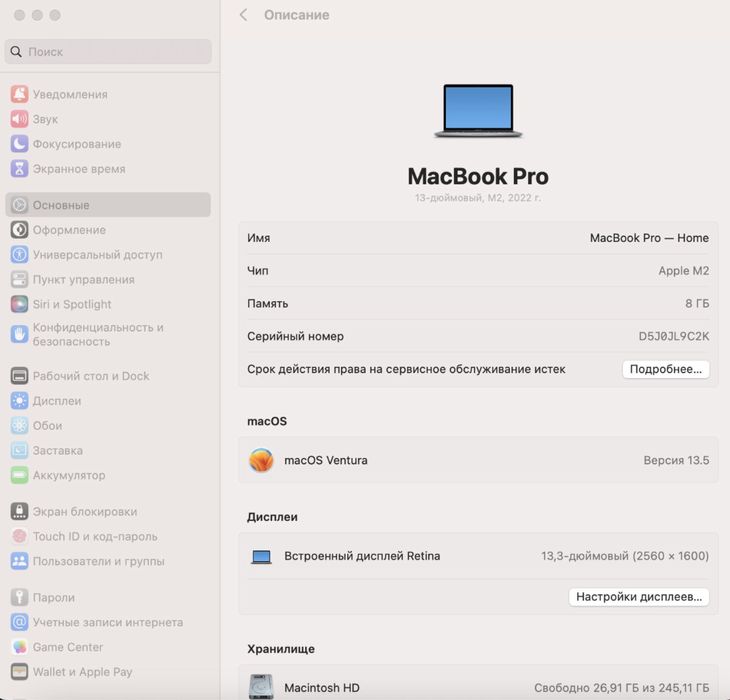Open the Wallet и Apple Pay icon
Screen dimensions: 730x700
pos(19,672)
